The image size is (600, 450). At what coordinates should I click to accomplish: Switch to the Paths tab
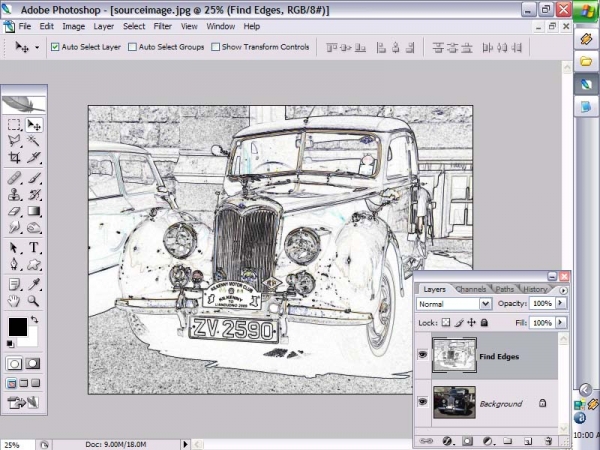tap(505, 290)
